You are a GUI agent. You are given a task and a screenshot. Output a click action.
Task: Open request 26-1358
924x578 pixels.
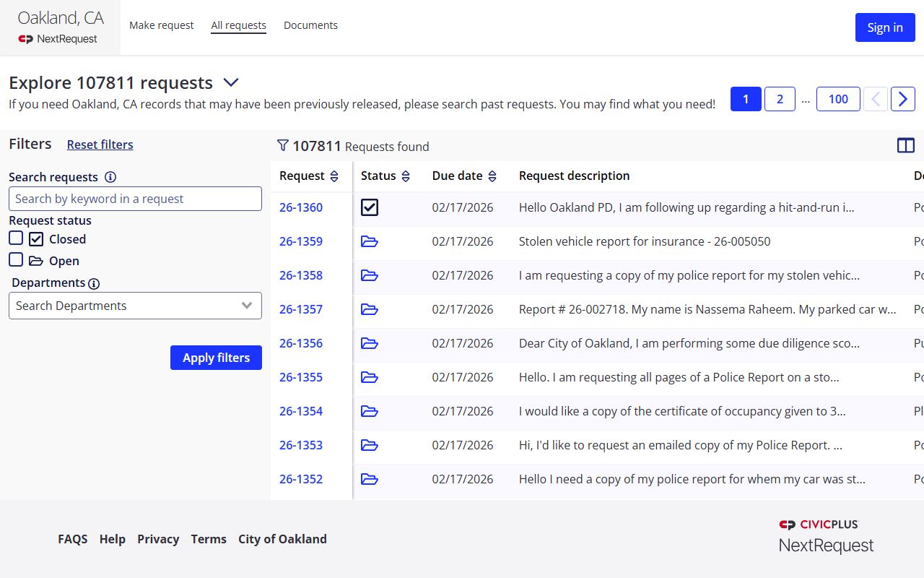(301, 275)
